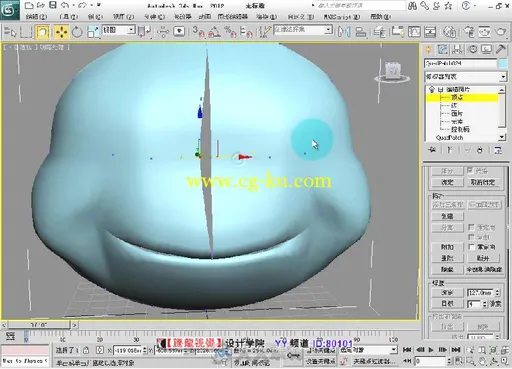Click the star favorites icon in title bar

pos(449,5)
